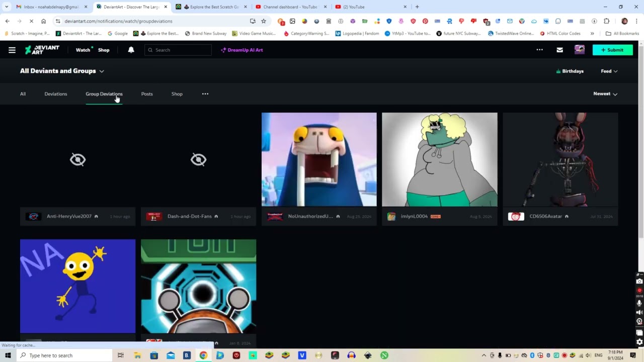Show more bookmarks chevron
Image resolution: width=644 pixels, height=362 pixels.
(592, 34)
